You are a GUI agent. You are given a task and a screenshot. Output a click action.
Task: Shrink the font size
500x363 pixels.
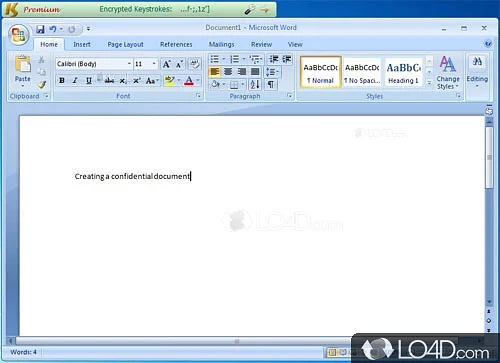click(180, 64)
